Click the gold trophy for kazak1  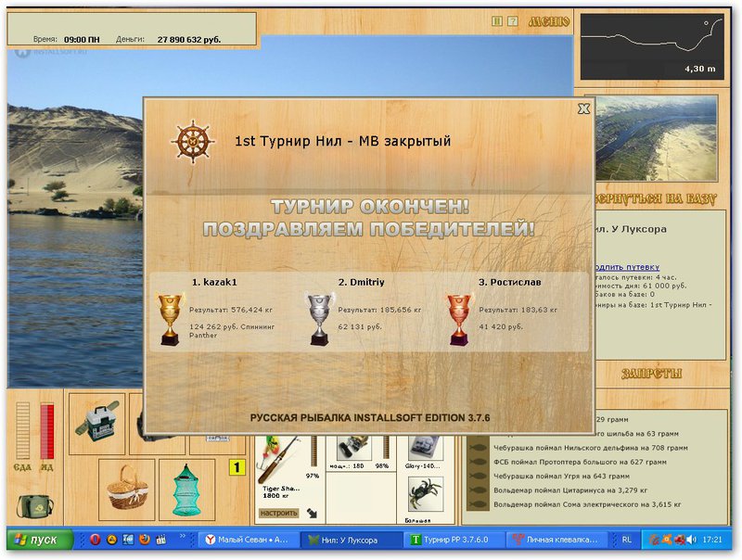170,320
